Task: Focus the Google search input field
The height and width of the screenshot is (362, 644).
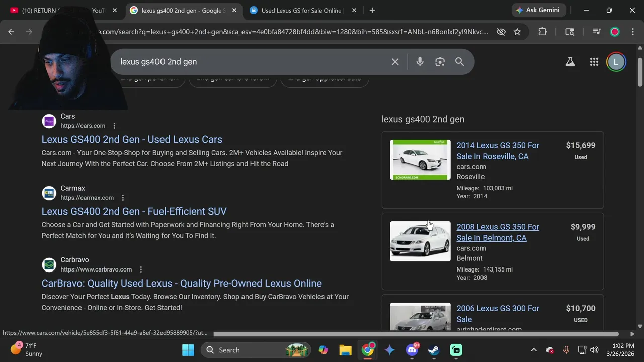Action: coord(252,62)
